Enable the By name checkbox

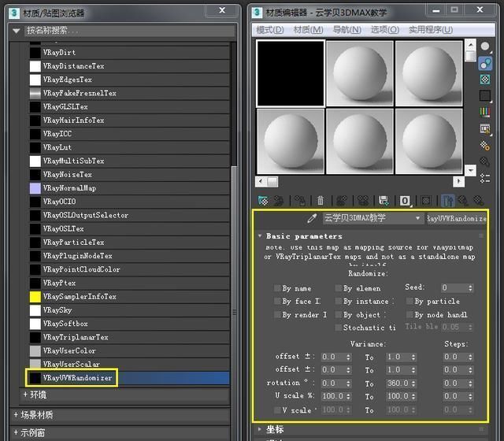[277, 287]
